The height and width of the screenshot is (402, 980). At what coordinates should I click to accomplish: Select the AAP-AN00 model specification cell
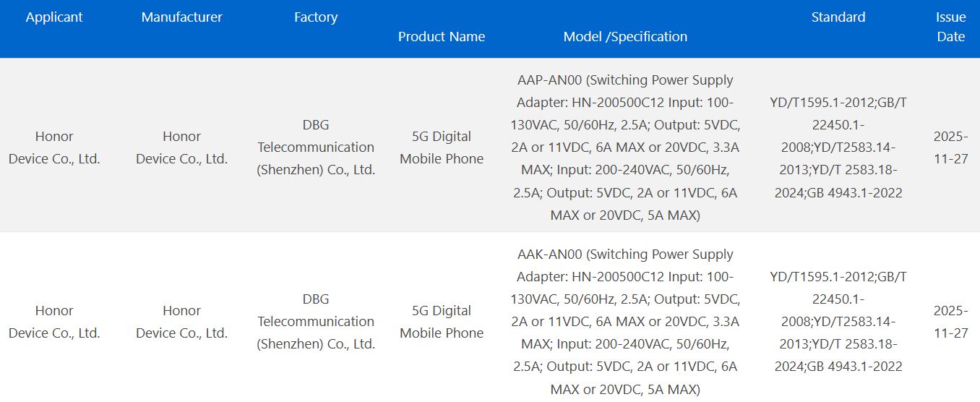click(625, 147)
